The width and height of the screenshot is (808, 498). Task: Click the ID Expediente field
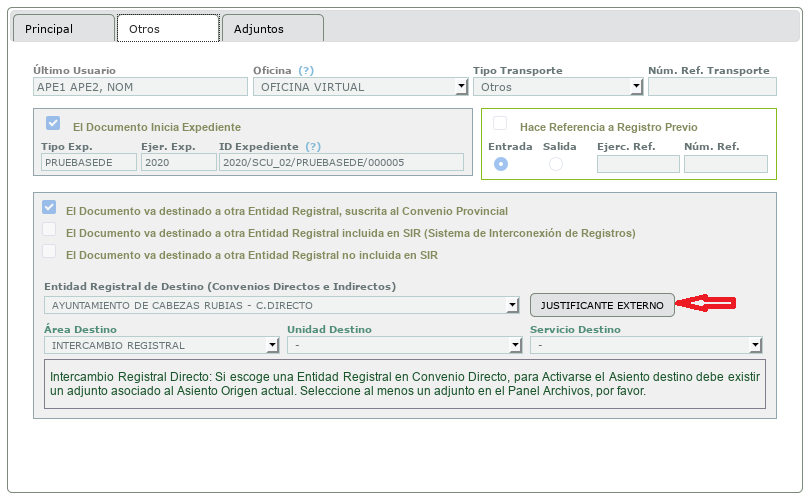point(341,162)
